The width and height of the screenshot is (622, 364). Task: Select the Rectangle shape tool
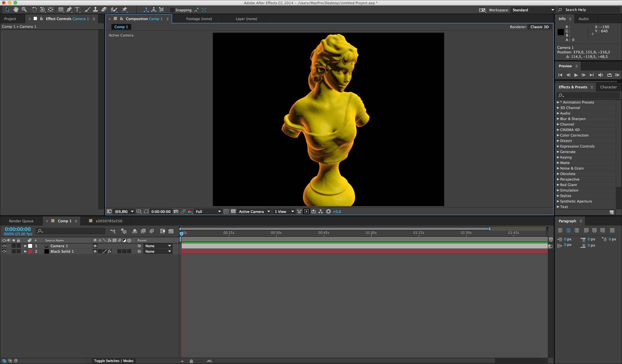pos(61,10)
